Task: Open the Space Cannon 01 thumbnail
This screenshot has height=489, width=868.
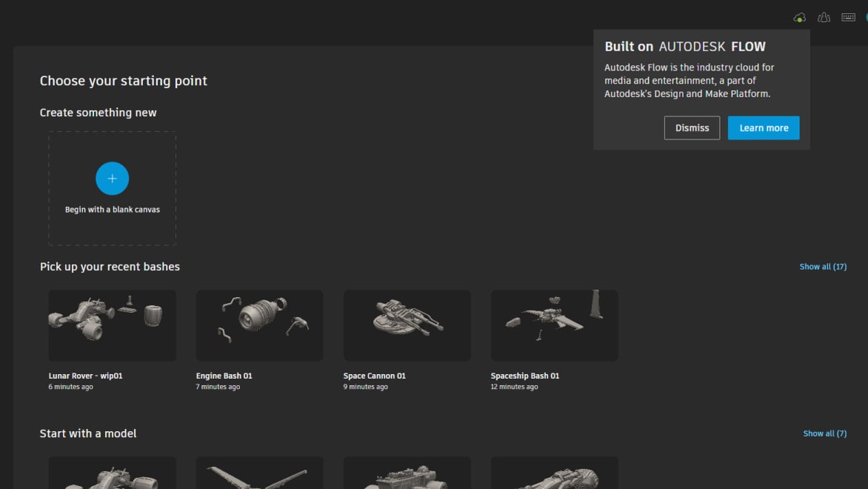Action: click(x=407, y=326)
